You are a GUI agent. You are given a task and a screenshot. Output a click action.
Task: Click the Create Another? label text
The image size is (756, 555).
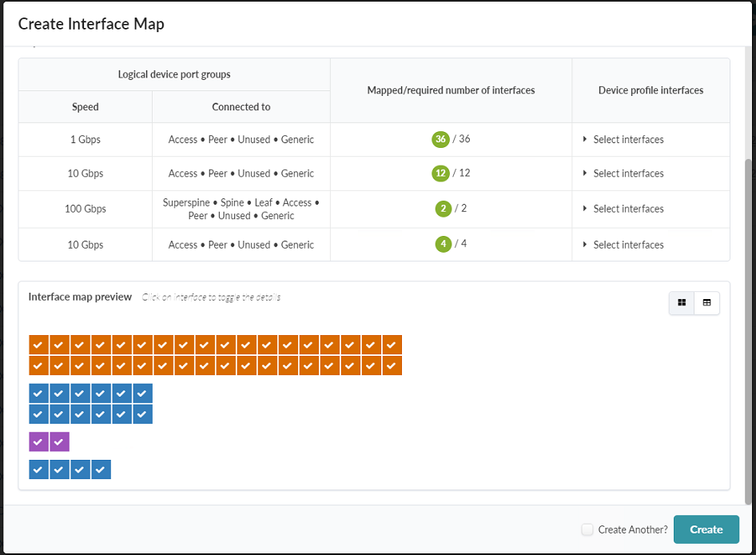coord(632,529)
